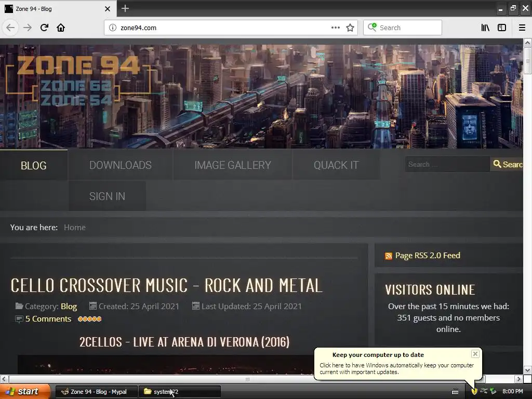The image size is (532, 399).
Task: Go back to the previous page
Action: (10, 28)
